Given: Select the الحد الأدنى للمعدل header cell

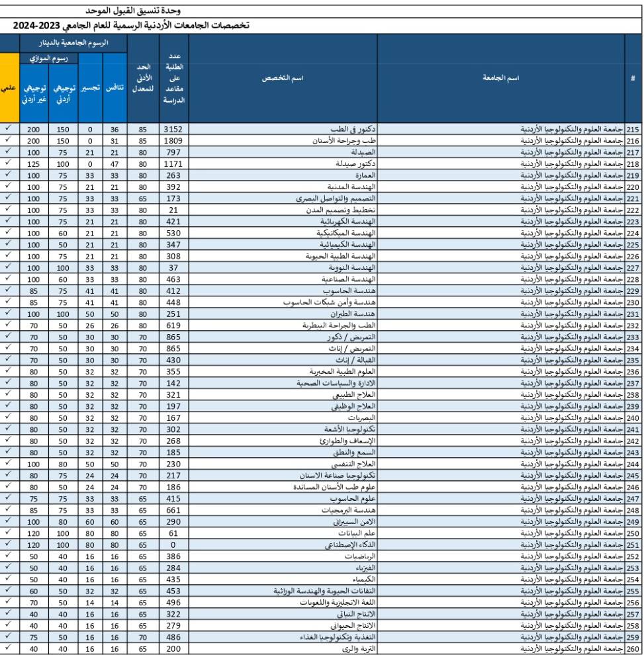Looking at the screenshot, I should click(143, 78).
